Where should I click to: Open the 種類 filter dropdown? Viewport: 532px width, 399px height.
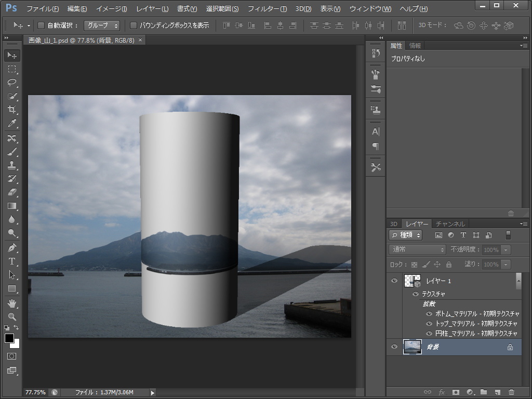click(x=405, y=235)
